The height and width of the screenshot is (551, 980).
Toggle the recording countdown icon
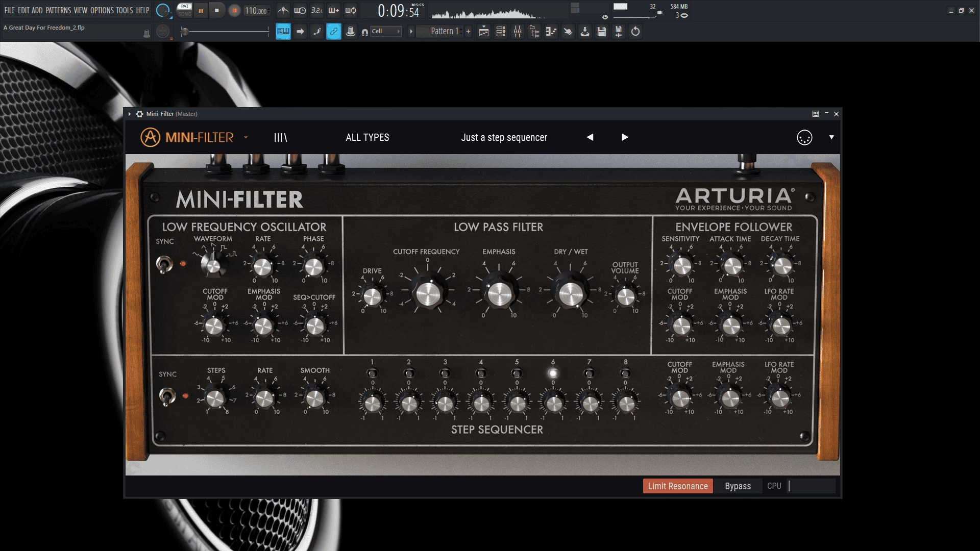(317, 10)
